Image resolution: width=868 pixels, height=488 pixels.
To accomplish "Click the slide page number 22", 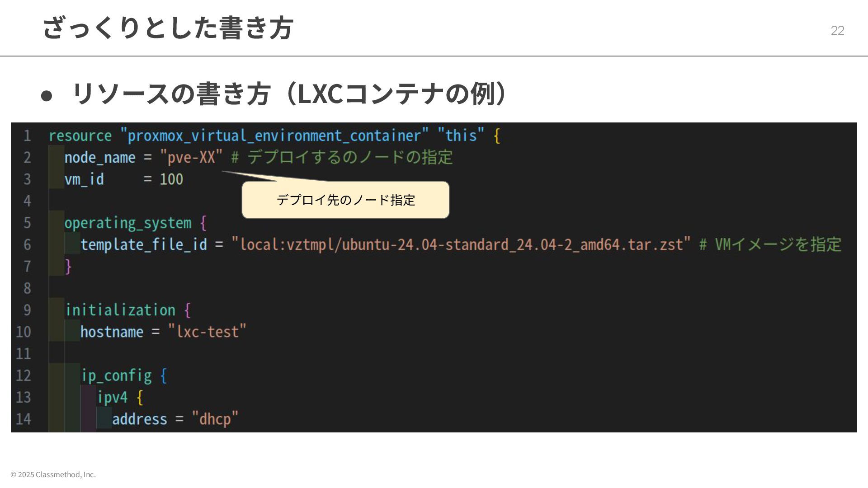I will pos(837,30).
